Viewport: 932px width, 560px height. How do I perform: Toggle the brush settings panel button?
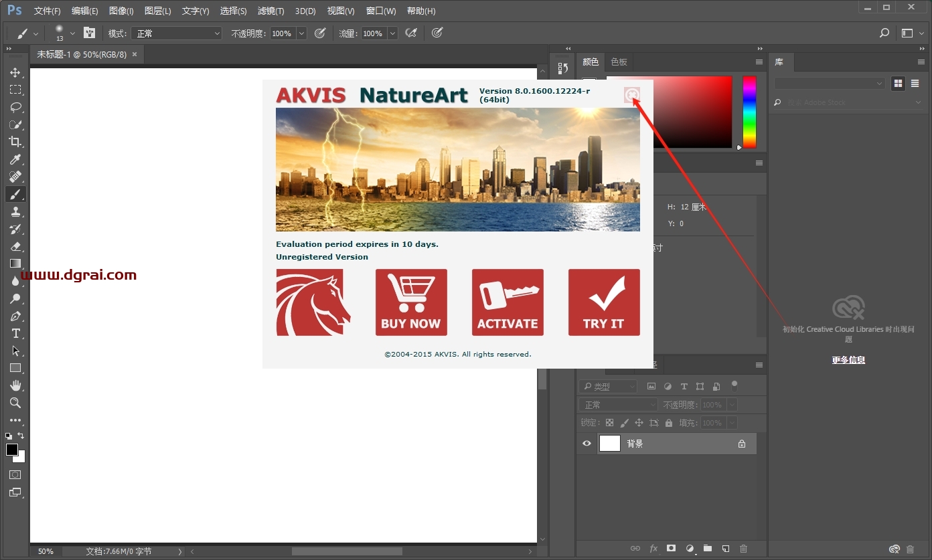(x=89, y=33)
